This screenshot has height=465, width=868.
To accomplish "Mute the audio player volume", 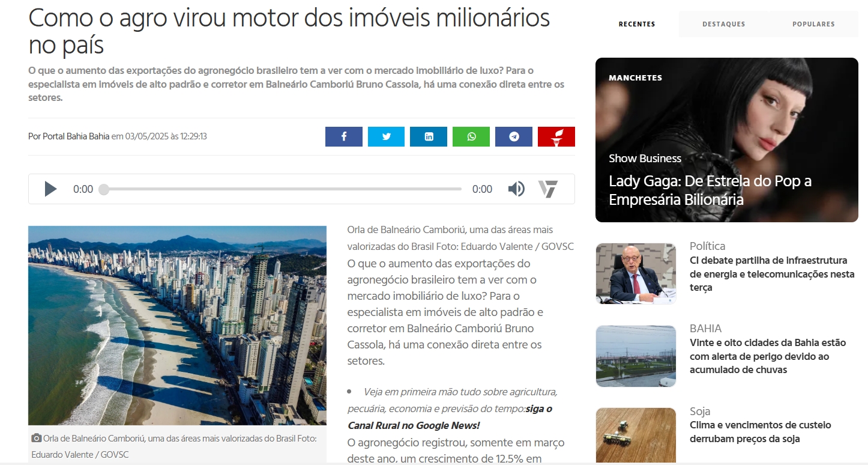I will click(x=516, y=189).
